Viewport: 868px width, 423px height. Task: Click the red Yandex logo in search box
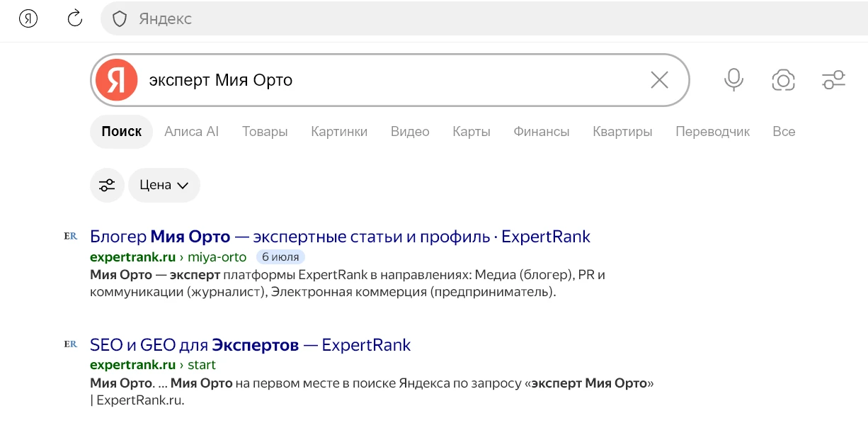coord(116,80)
